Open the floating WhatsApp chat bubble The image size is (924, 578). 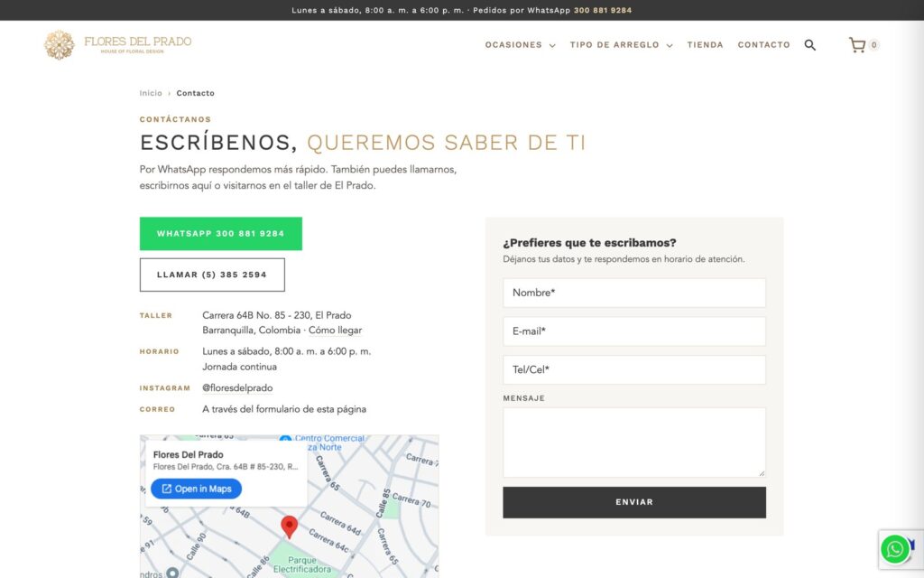pos(894,549)
